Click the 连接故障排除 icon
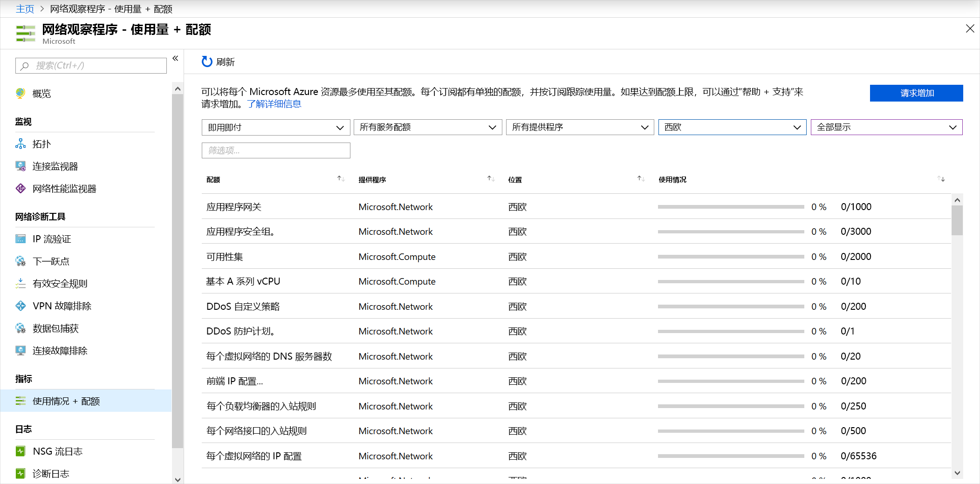 (x=21, y=351)
